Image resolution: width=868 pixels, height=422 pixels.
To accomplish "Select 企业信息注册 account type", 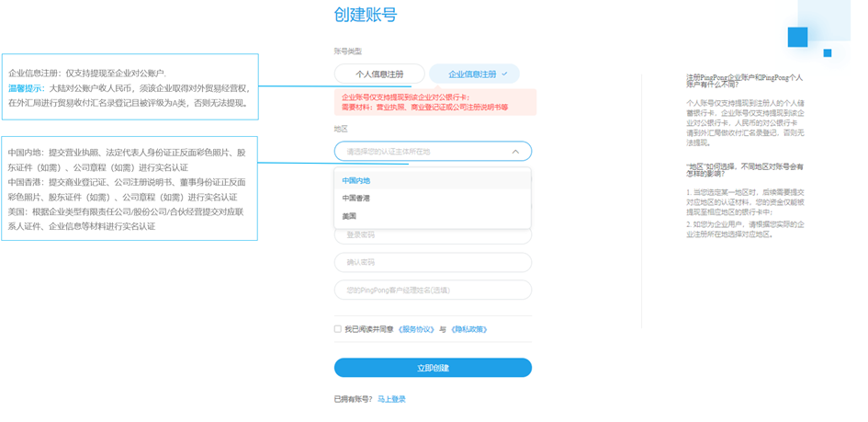I will [x=474, y=74].
